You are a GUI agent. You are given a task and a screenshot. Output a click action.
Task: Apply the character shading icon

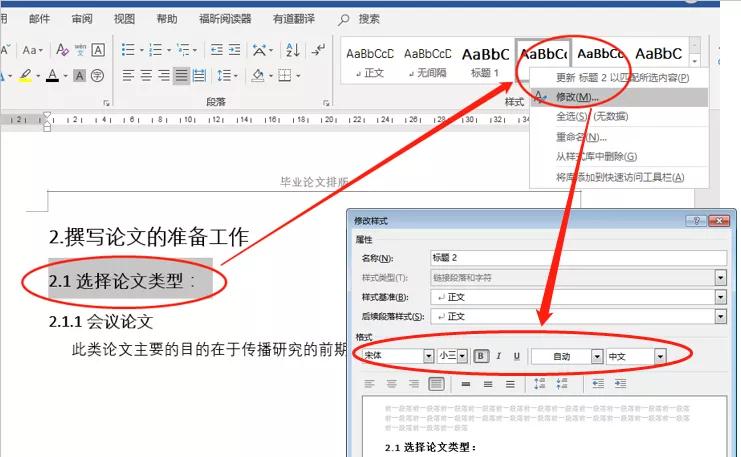pyautogui.click(x=79, y=76)
